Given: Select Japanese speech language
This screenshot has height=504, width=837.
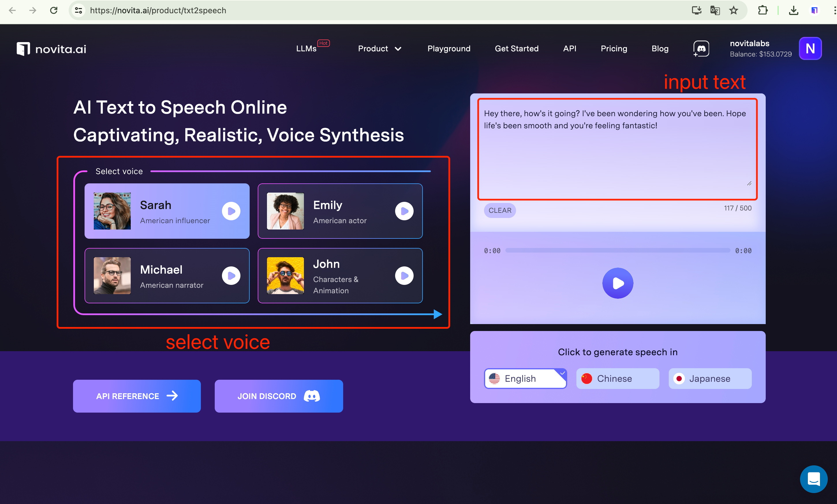Looking at the screenshot, I should point(710,378).
